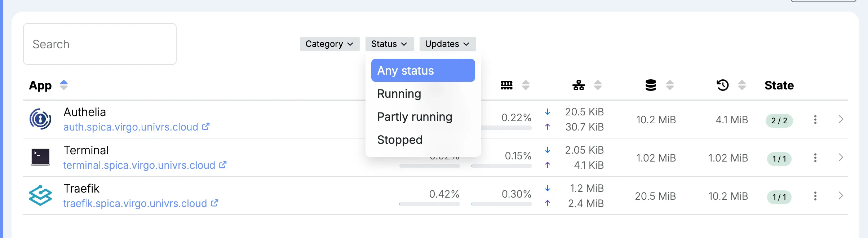
Task: Open the Traefik row actions menu
Action: (x=815, y=196)
